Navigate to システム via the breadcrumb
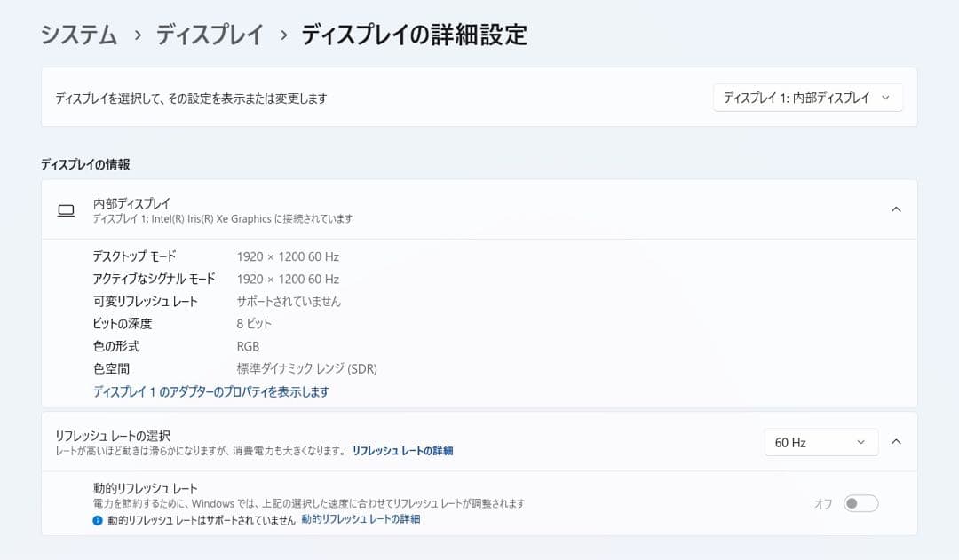The height and width of the screenshot is (560, 959). click(x=77, y=35)
